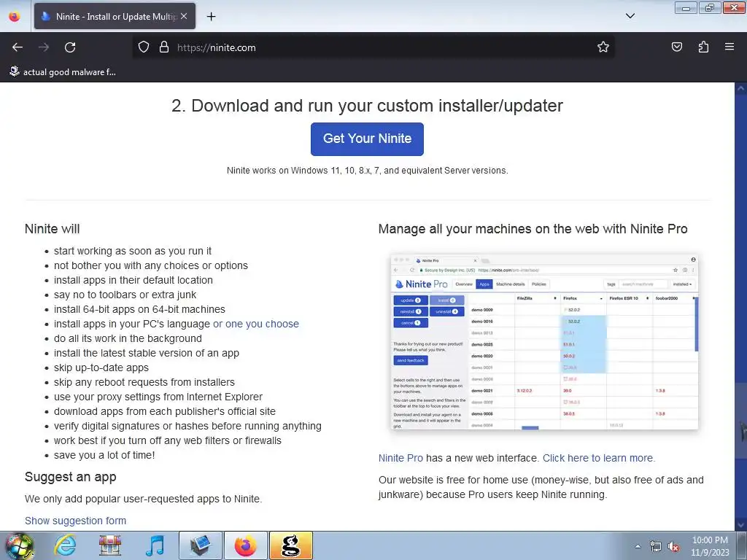Viewport: 747px width, 560px height.
Task: Open the Show suggestion form link
Action: tap(75, 521)
